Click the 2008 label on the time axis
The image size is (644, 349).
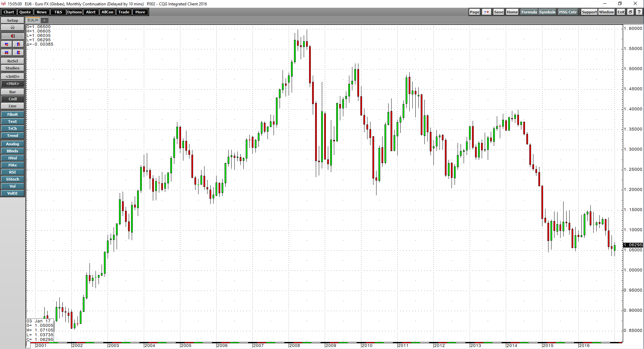[294, 345]
